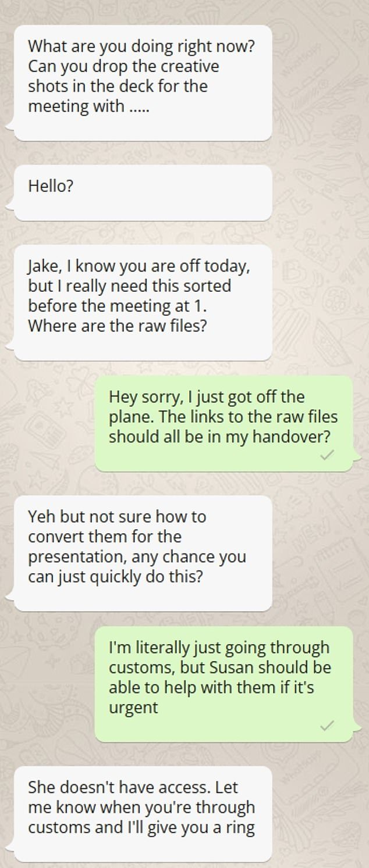Click the "I'm literally just going through" line
The width and height of the screenshot is (369, 868).
[219, 648]
